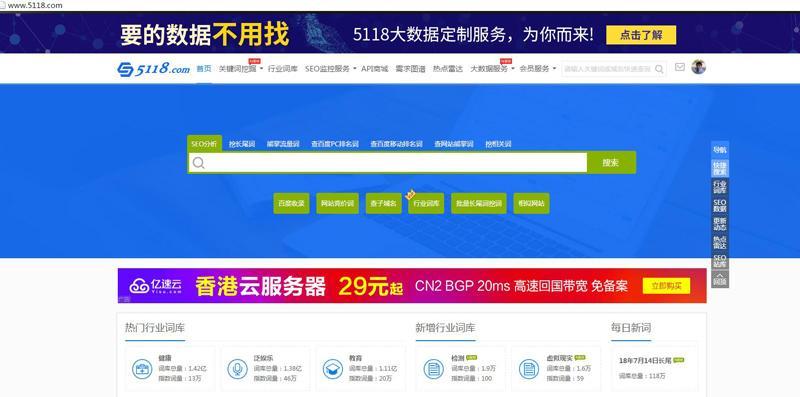
Task: Open the 虚拟现实 word library title
Action: click(560, 358)
